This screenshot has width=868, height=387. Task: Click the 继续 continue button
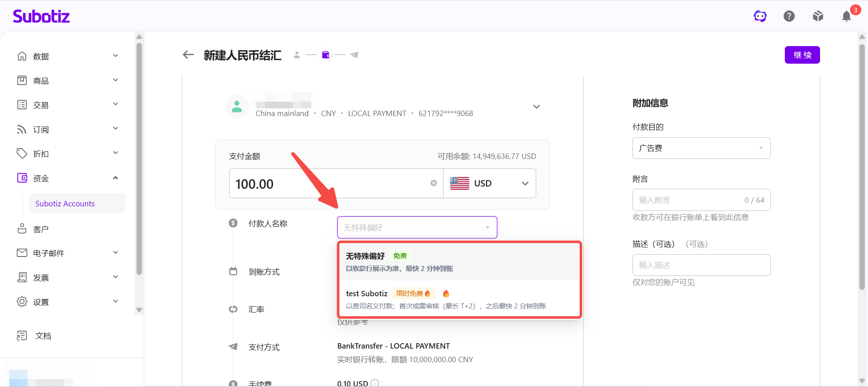click(802, 55)
